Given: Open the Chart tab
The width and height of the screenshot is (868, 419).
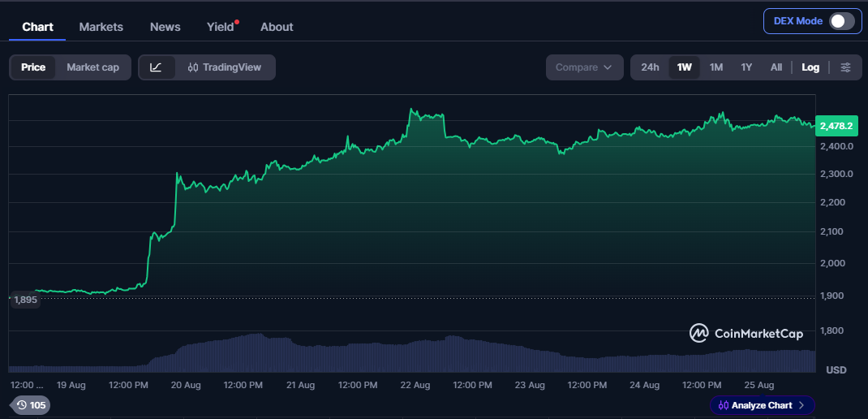Looking at the screenshot, I should [37, 27].
